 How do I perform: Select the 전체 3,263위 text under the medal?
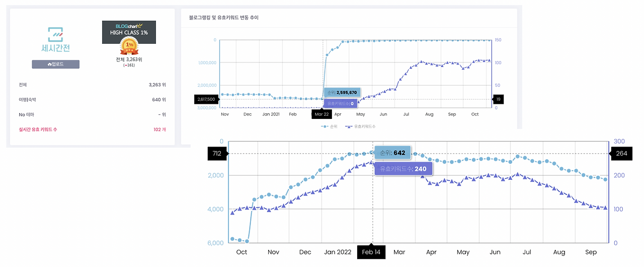coord(129,59)
